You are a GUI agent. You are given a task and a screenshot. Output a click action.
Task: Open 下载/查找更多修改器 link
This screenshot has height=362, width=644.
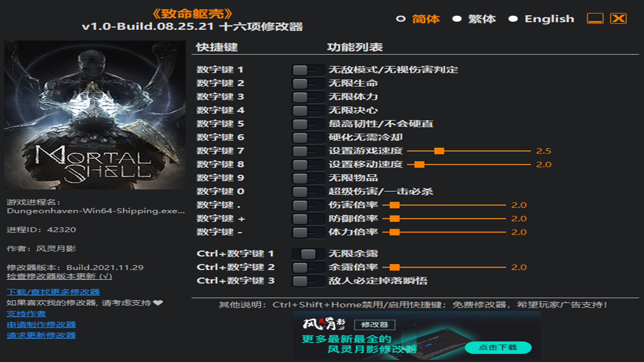coord(53,292)
